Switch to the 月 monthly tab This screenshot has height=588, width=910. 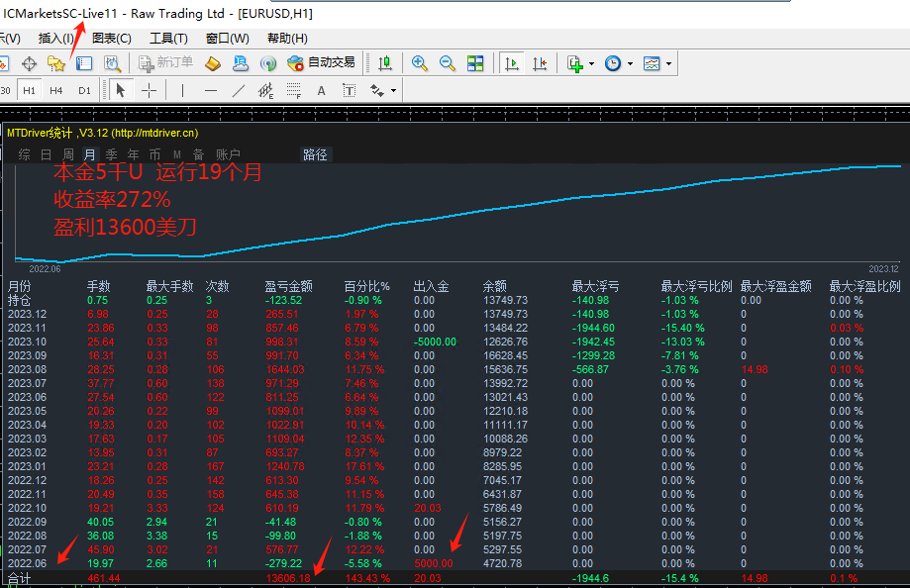pos(89,154)
